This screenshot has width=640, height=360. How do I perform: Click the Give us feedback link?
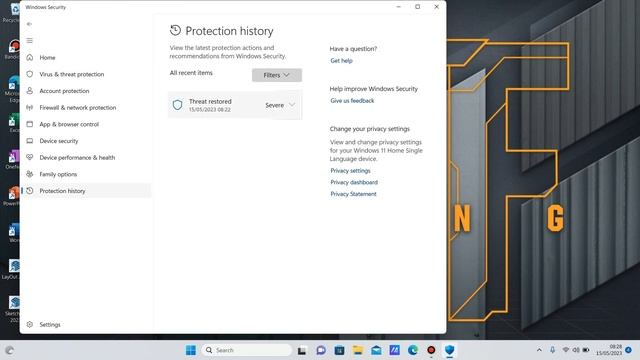point(352,100)
